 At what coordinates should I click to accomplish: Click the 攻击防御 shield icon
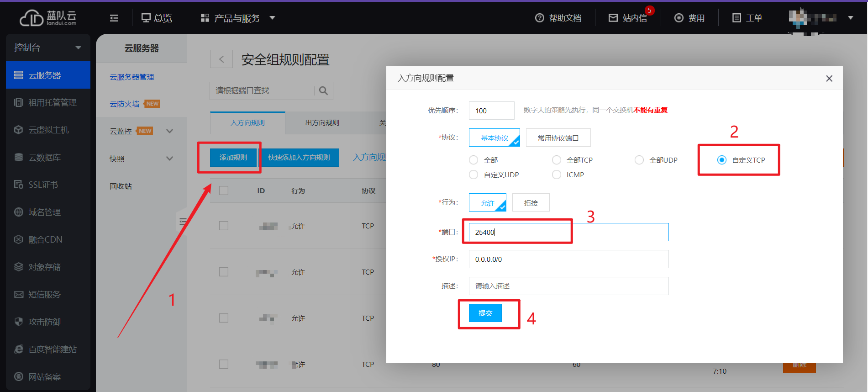tap(19, 322)
